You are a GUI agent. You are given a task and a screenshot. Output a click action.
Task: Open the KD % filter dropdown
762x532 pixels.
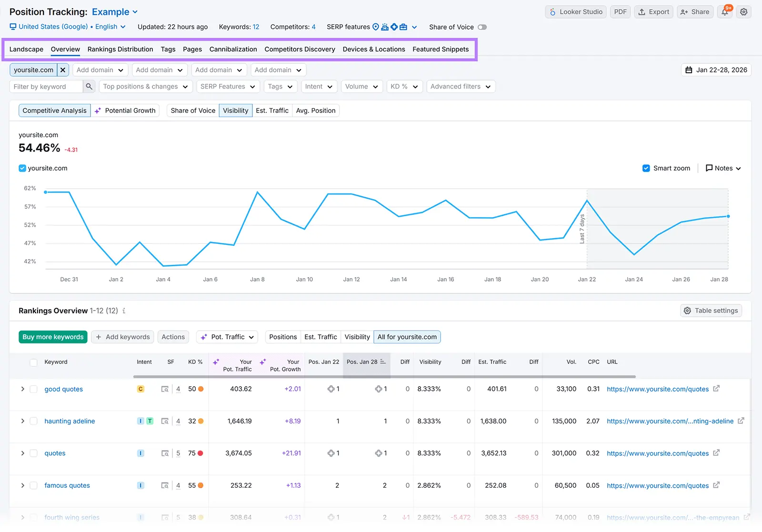(404, 86)
